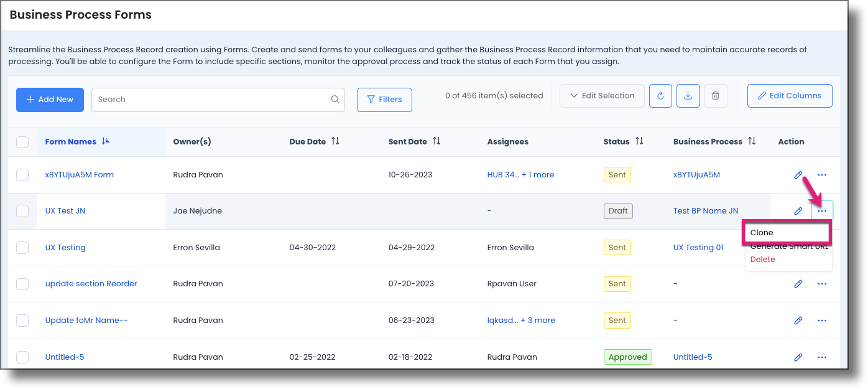This screenshot has width=868, height=389.
Task: Refresh the forms list
Action: tap(660, 96)
